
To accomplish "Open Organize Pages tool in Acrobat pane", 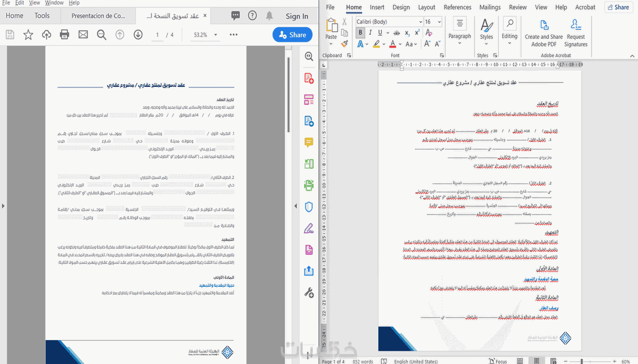I will click(x=309, y=164).
